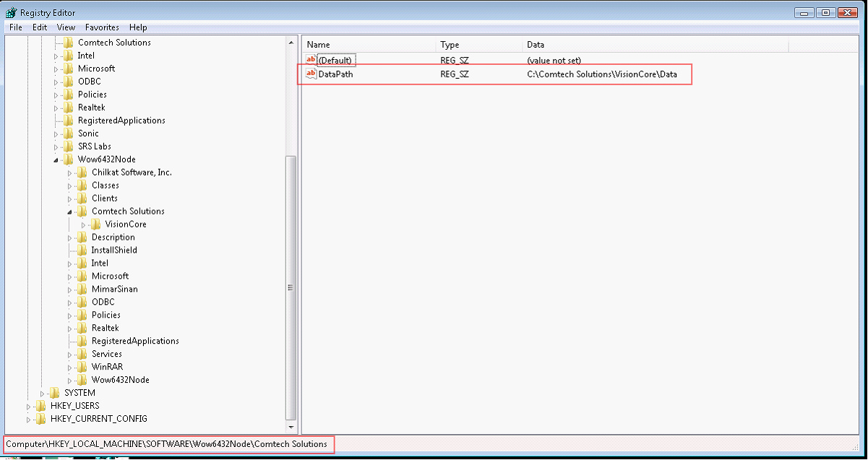The height and width of the screenshot is (460, 868).
Task: Click folder icon of RegisteredApplications below Realtek inside Wow6432Node
Action: (x=82, y=342)
